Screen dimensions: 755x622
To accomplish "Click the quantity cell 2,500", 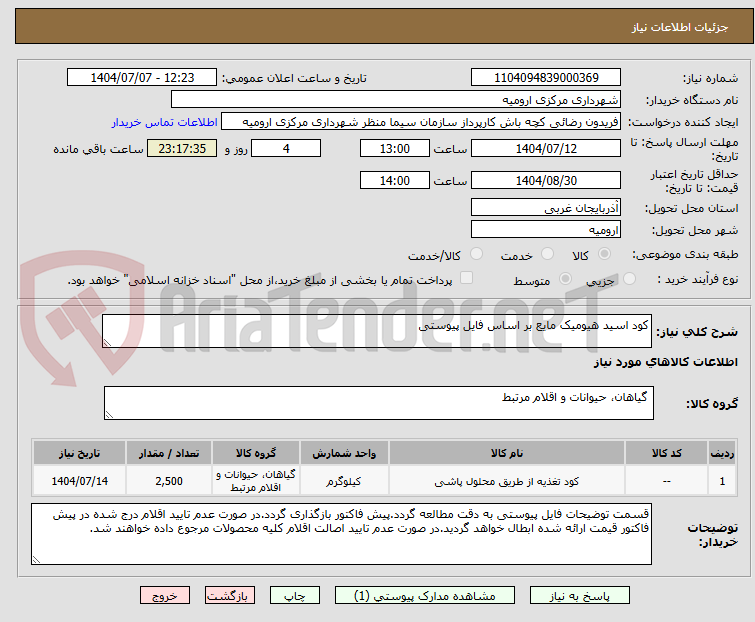I will pos(169,481).
